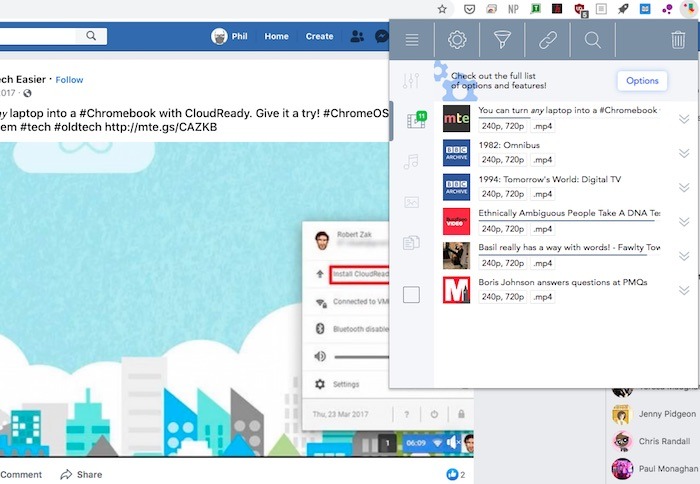700x484 pixels.
Task: Open the Facebook Create menu
Action: coord(319,36)
